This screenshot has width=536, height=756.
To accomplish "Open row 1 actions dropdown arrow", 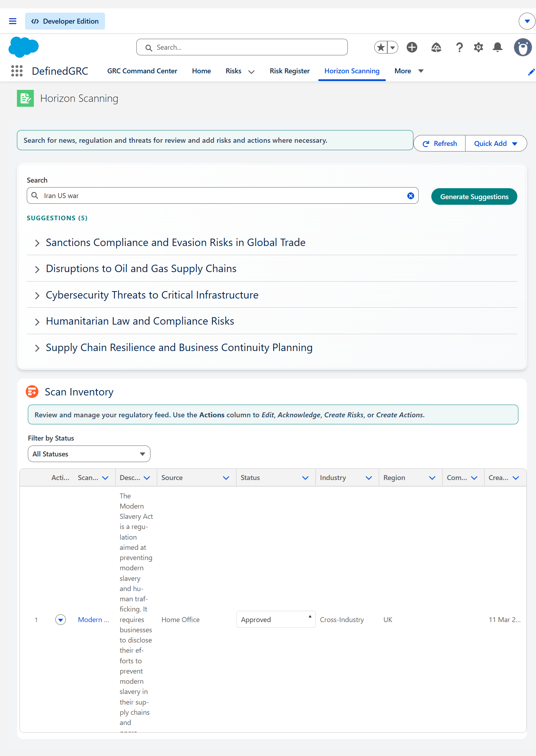I will (x=61, y=620).
